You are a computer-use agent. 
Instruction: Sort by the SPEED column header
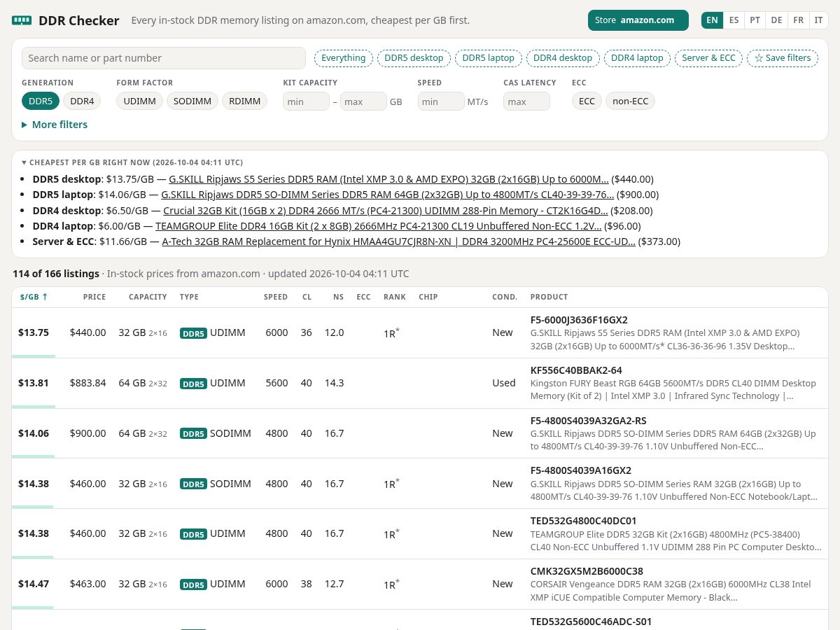(x=276, y=297)
